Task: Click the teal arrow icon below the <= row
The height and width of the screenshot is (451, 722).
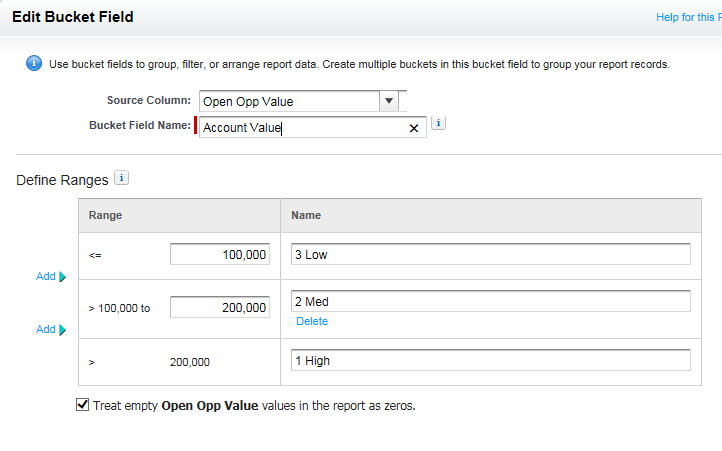Action: tap(62, 278)
